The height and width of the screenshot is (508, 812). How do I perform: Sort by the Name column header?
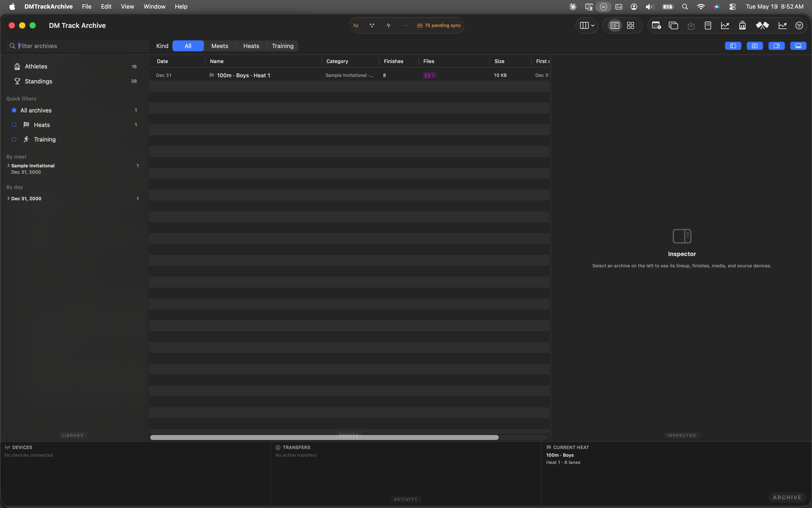217,61
